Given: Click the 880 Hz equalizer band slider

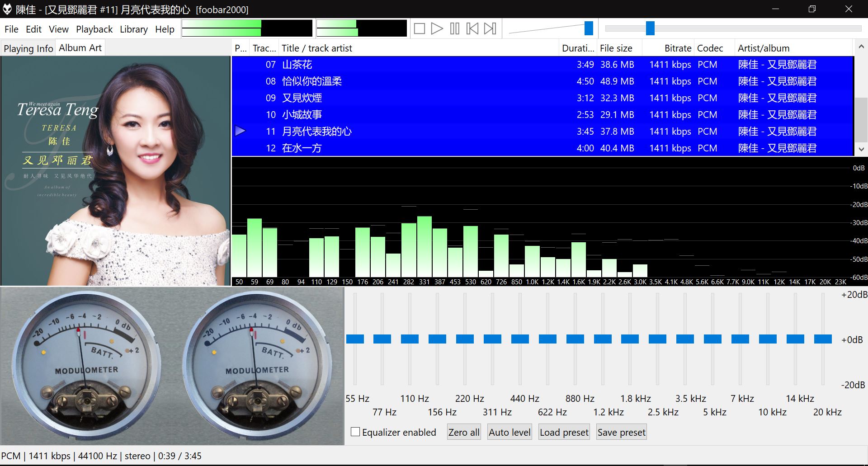Looking at the screenshot, I should point(575,339).
